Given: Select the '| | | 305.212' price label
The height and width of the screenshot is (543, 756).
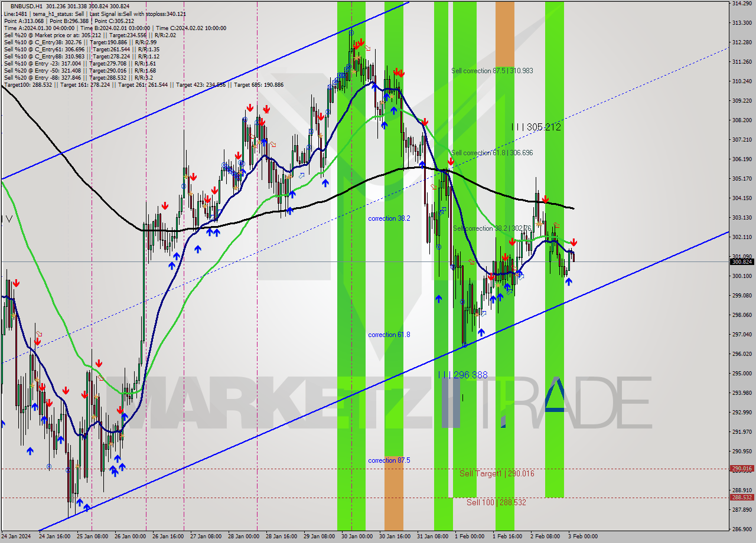Looking at the screenshot, I should click(536, 127).
